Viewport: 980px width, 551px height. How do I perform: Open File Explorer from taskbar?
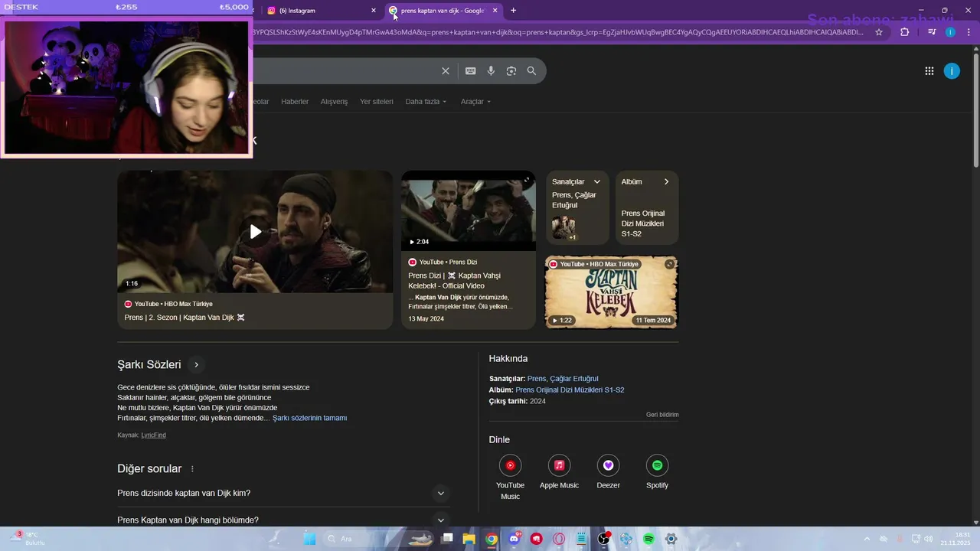pos(469,539)
